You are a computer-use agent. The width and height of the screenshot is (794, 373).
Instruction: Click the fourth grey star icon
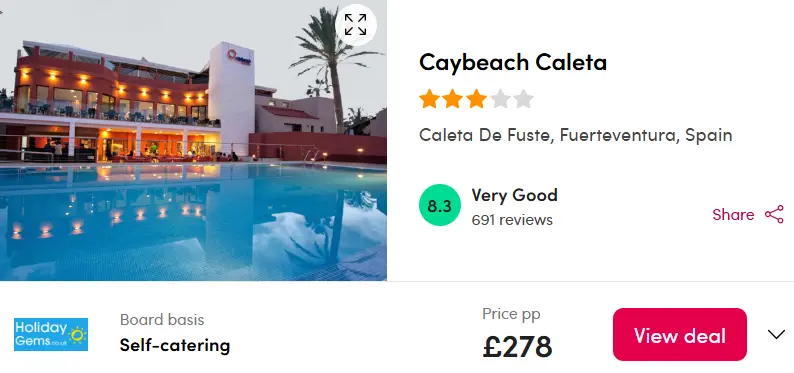pyautogui.click(x=500, y=99)
